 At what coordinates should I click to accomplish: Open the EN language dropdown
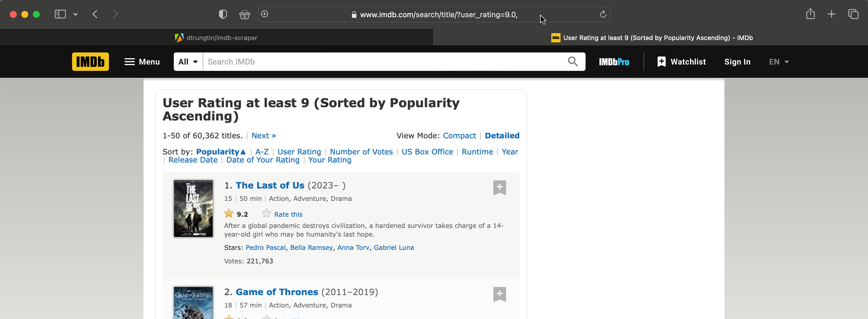(778, 61)
